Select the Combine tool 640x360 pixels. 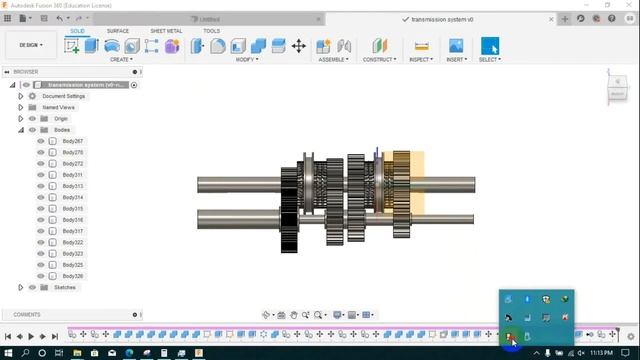[x=258, y=46]
